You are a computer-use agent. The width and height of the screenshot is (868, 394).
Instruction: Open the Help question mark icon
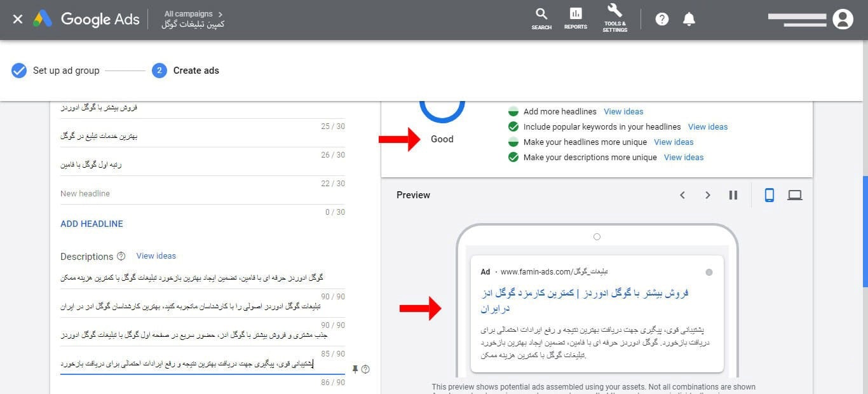pyautogui.click(x=662, y=19)
